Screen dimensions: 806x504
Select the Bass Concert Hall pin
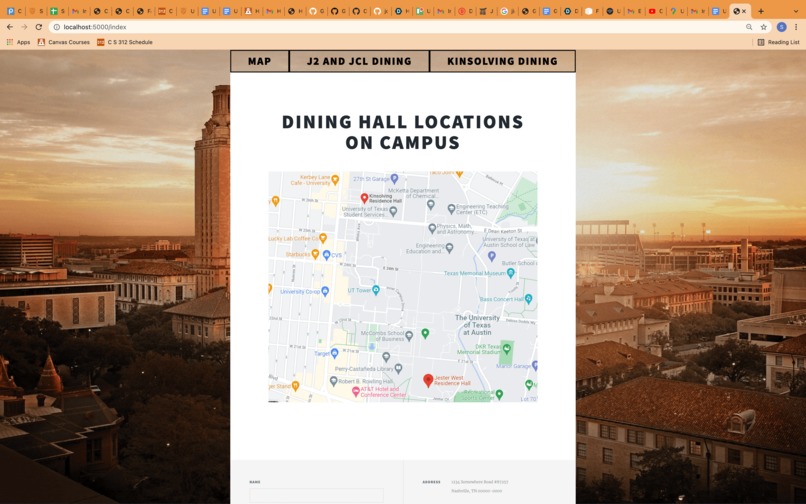point(528,298)
